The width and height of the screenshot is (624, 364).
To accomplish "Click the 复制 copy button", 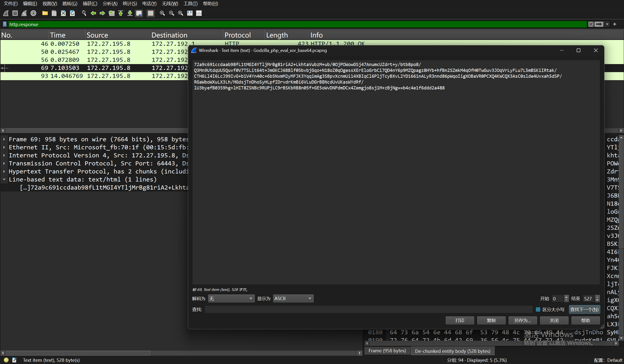I will [x=491, y=320].
